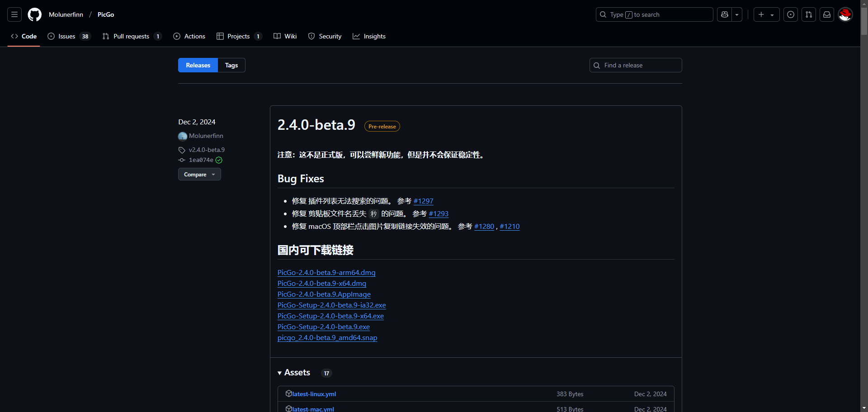The height and width of the screenshot is (412, 868).
Task: Open the user avatar menu
Action: [845, 14]
